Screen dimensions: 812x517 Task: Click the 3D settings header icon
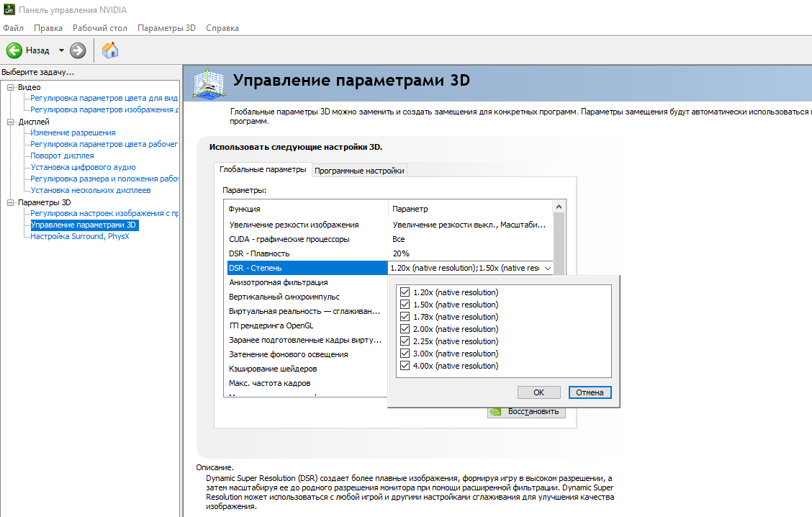coord(209,84)
